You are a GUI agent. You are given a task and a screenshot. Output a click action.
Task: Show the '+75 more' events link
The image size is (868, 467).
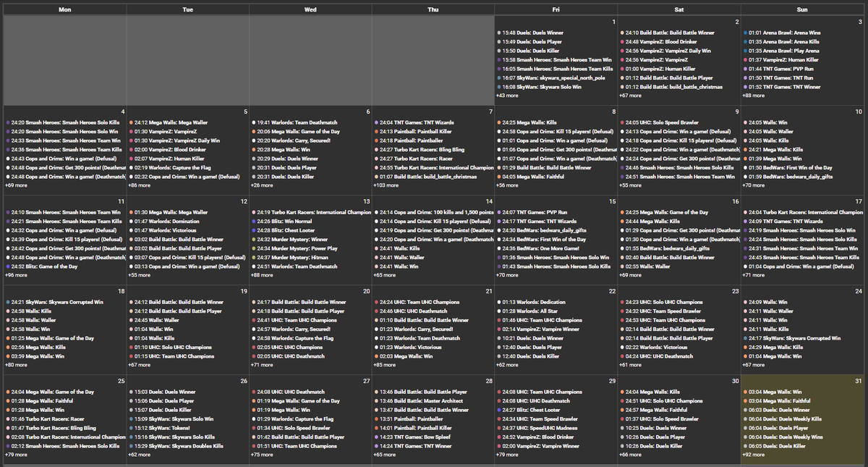pos(261,455)
